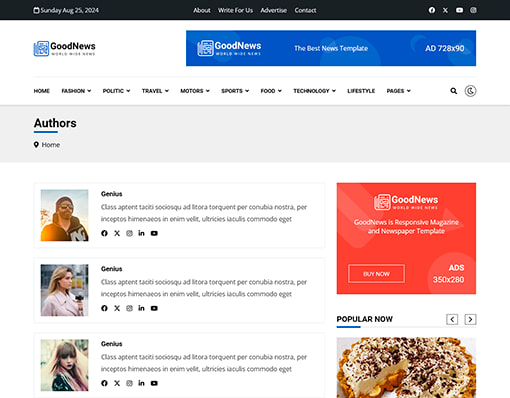Screen dimensions: 510x398
Task: Toggle dark mode moon icon
Action: [x=470, y=91]
